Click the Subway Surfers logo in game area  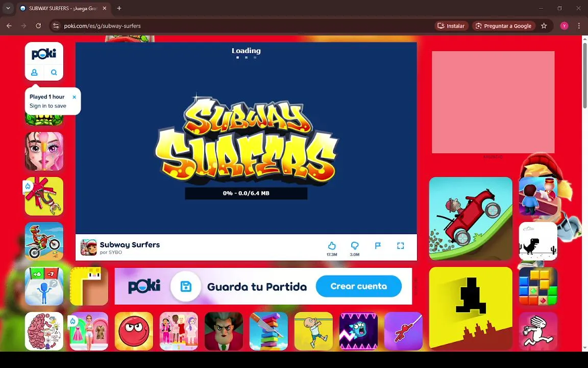point(247,140)
